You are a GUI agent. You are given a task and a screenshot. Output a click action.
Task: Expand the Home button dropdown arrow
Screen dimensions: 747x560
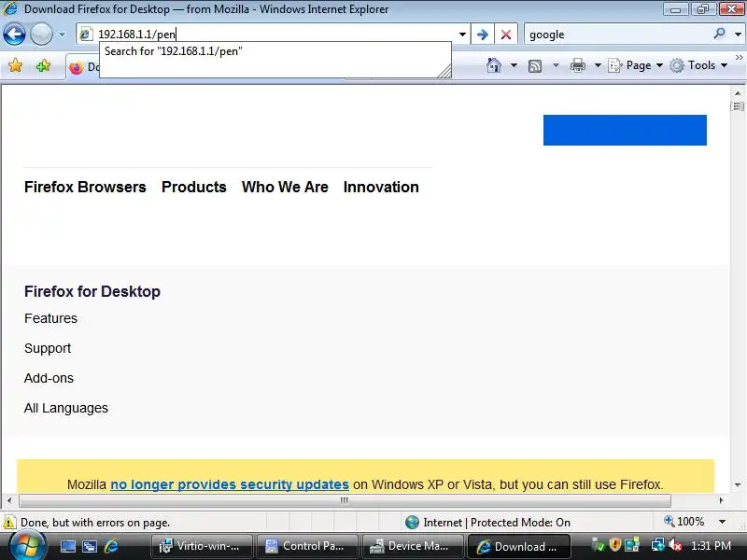(514, 65)
